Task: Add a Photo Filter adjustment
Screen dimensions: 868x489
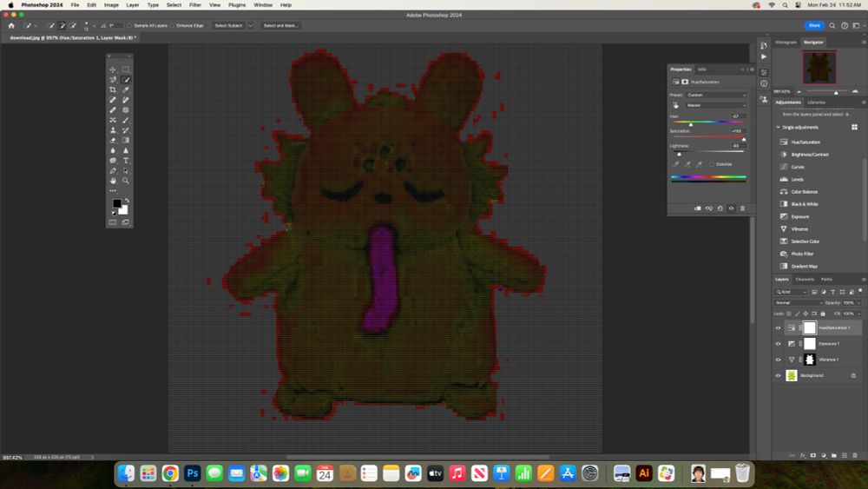Action: coord(802,254)
